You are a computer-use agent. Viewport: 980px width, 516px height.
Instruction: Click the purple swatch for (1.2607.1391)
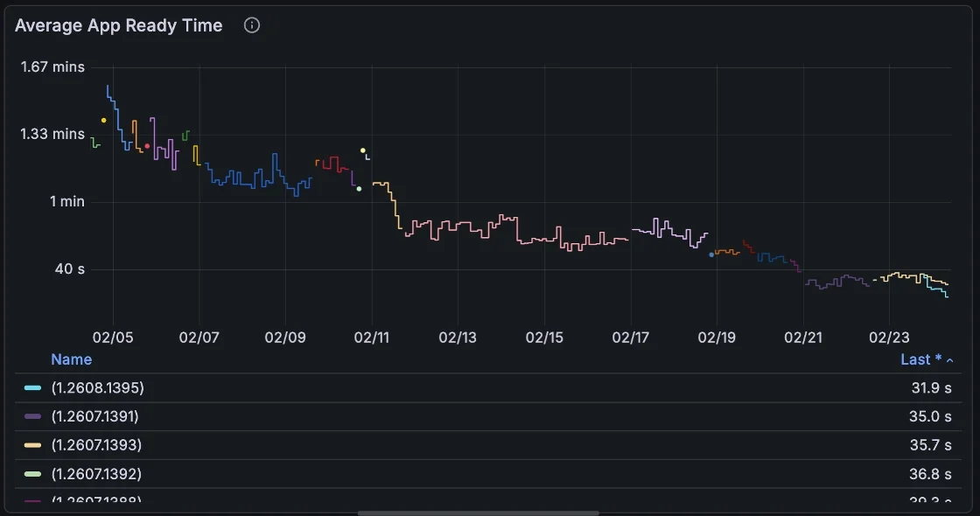point(32,416)
